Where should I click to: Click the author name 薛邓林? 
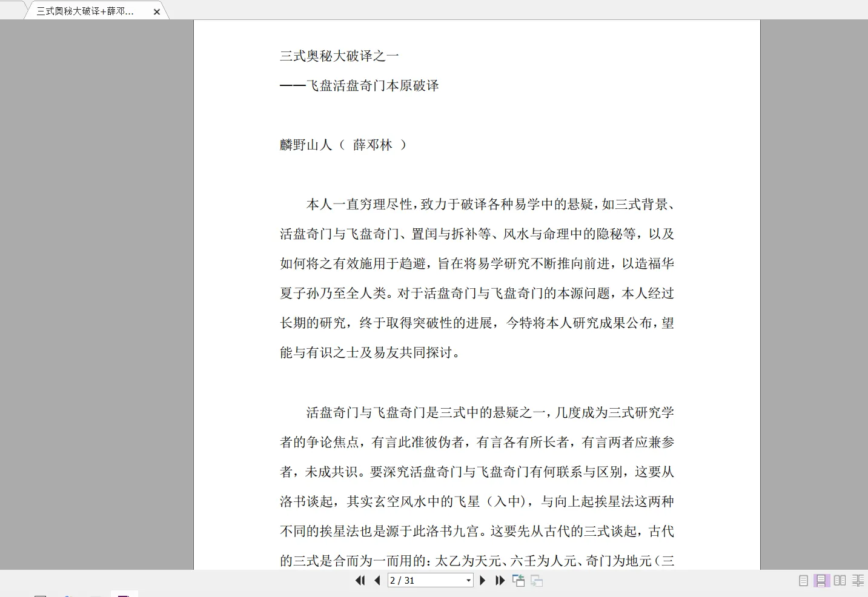[373, 145]
